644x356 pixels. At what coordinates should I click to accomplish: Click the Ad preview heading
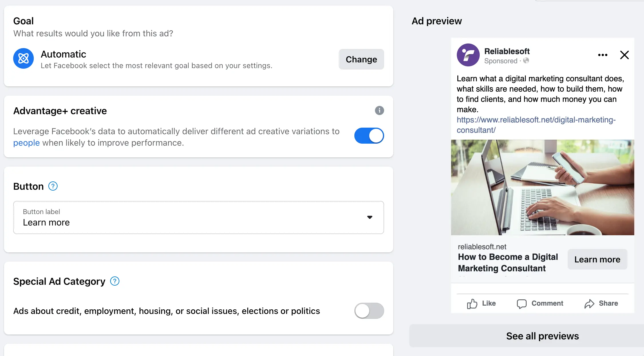tap(436, 21)
